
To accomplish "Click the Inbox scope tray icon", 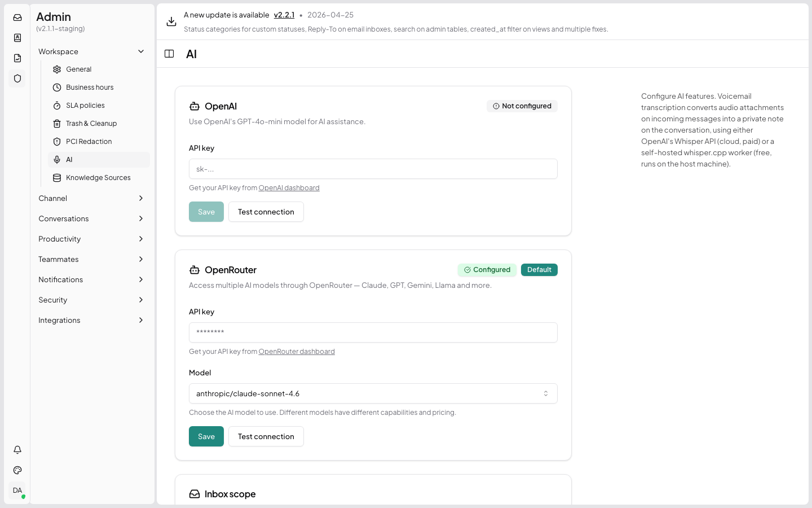I will (x=195, y=494).
